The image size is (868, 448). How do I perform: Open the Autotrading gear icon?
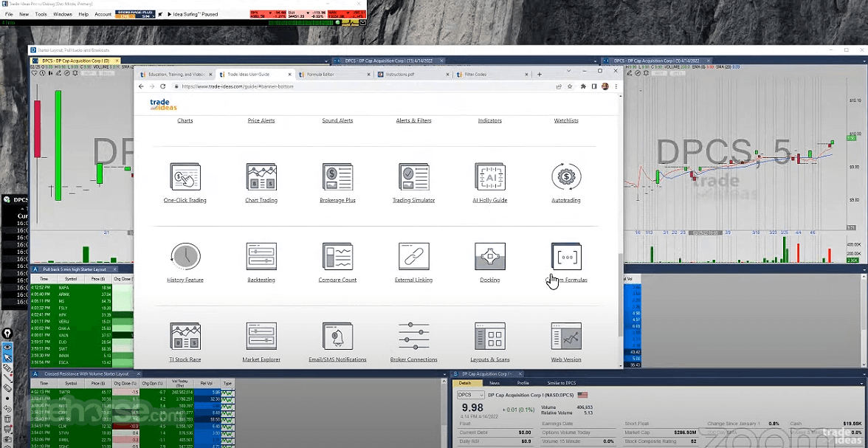[566, 177]
